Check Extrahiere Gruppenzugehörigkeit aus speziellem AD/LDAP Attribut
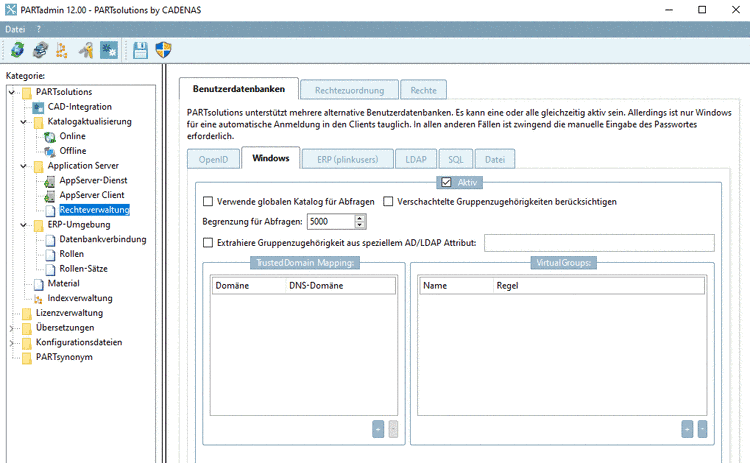This screenshot has width=750, height=463. (208, 243)
